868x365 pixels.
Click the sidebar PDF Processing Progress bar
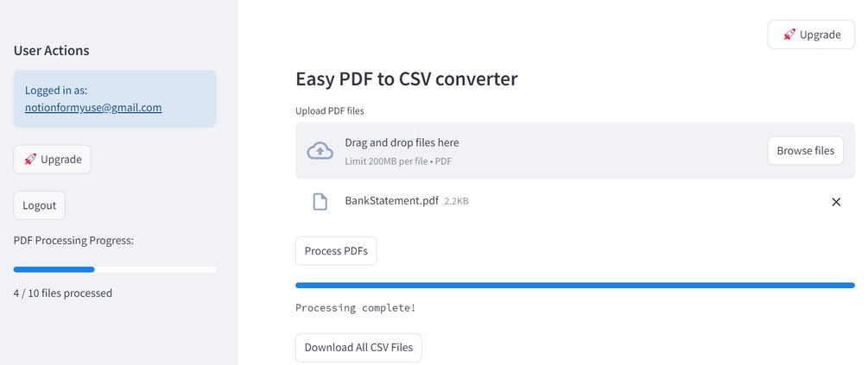(x=115, y=270)
